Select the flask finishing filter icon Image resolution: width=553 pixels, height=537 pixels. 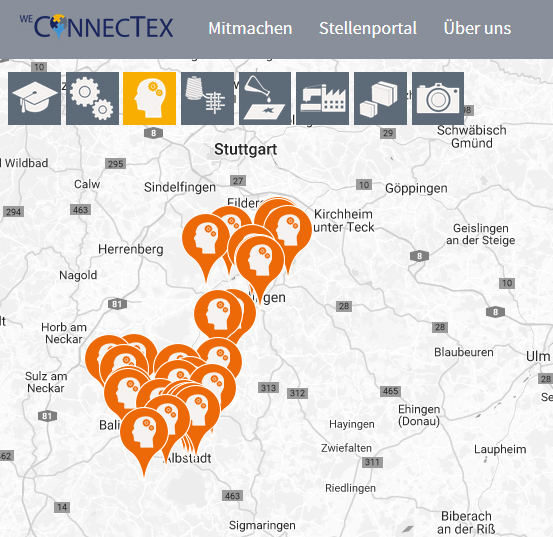click(265, 98)
